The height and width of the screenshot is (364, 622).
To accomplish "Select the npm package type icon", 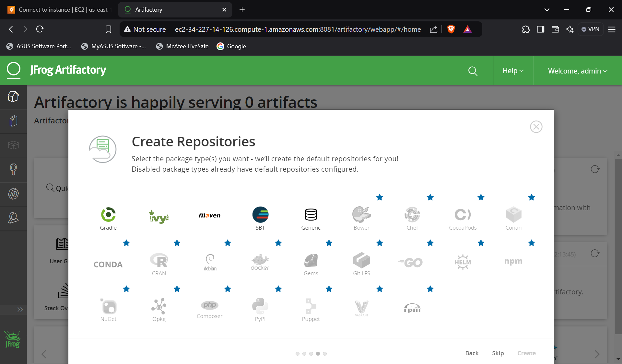I will (513, 262).
